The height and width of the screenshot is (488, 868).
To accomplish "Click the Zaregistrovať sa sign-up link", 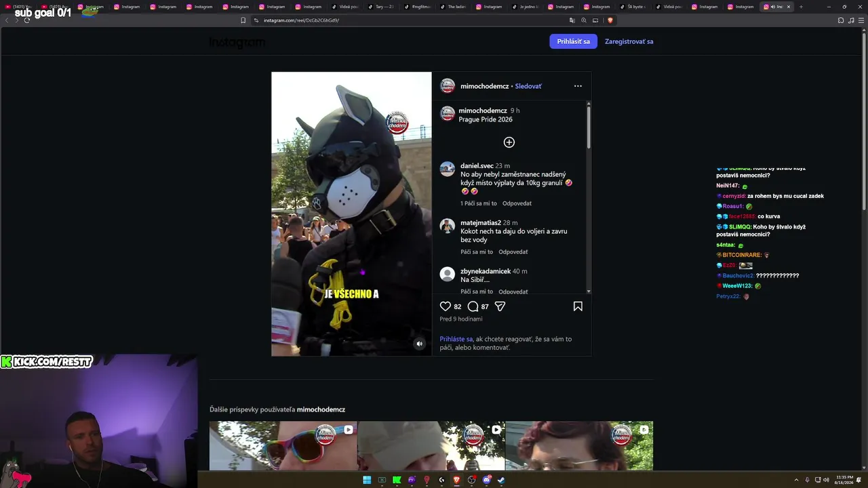I will click(629, 41).
